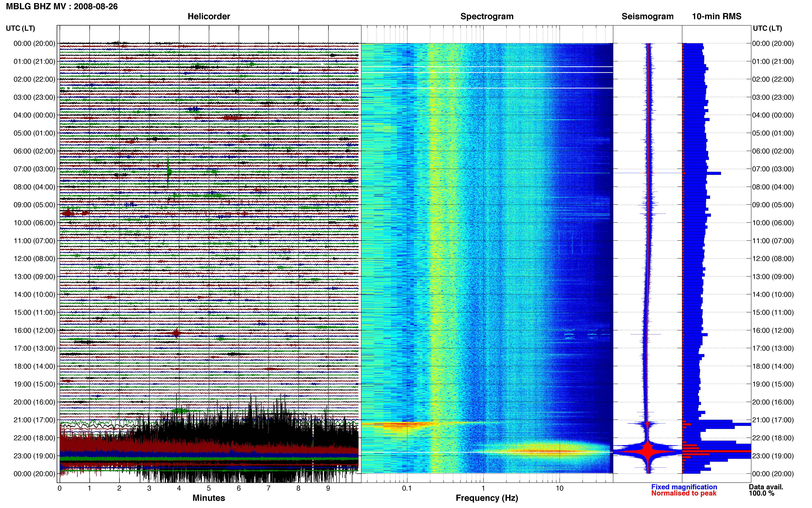Click left time label 21:00 (17:00)
The height and width of the screenshot is (508, 812).
click(x=34, y=420)
